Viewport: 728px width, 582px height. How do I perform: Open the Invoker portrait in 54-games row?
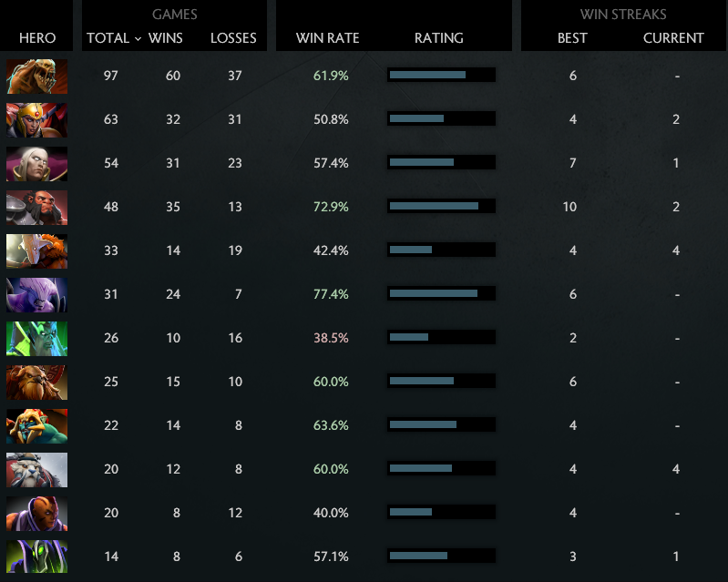(36, 163)
